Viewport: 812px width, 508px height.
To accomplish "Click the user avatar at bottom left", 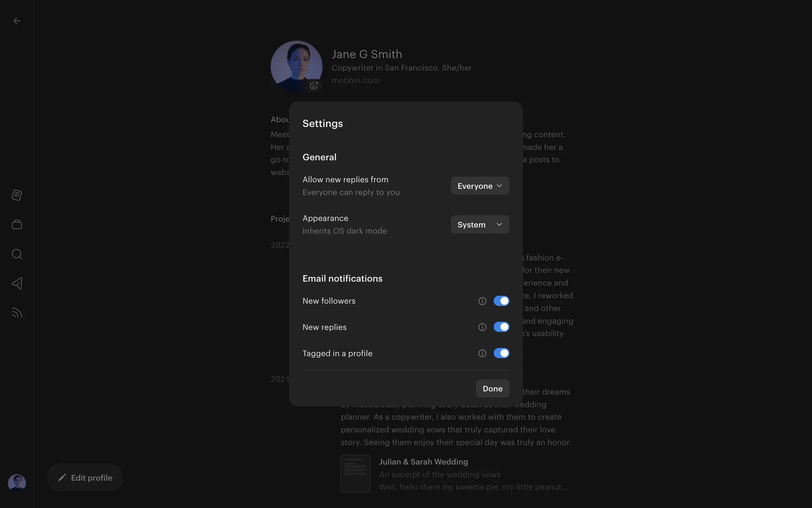I will click(x=17, y=483).
